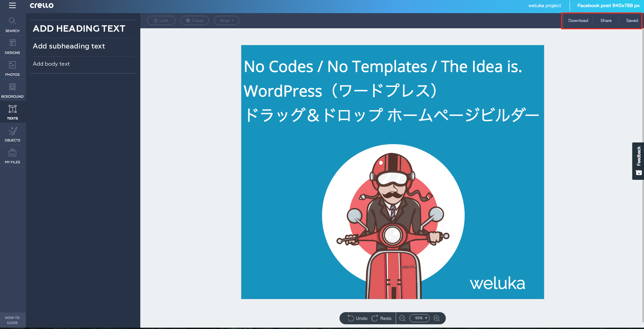
Task: Select the weluka logo text on canvas
Action: [497, 283]
